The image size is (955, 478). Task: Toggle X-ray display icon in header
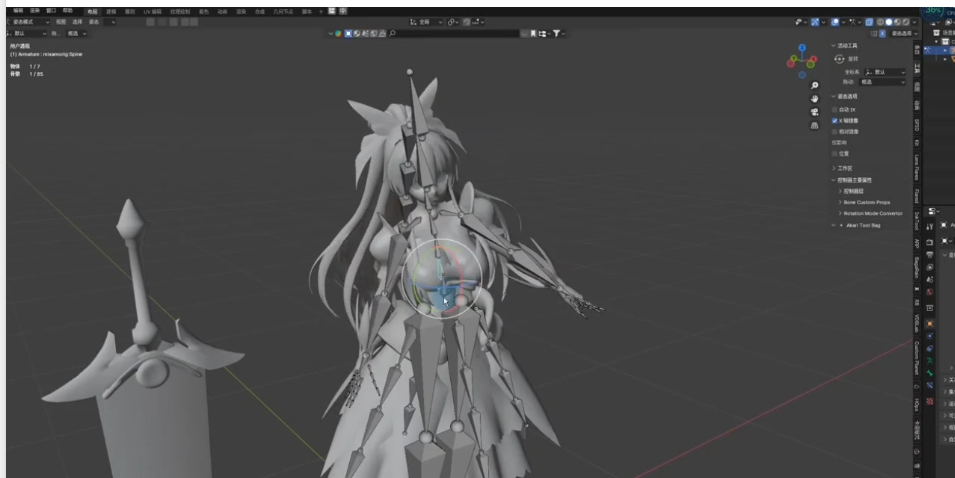869,22
